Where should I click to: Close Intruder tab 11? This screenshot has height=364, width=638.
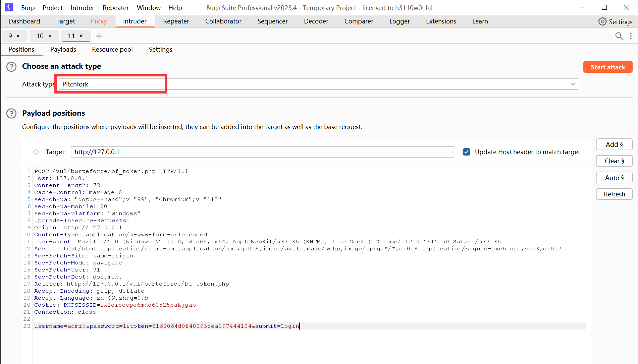81,36
